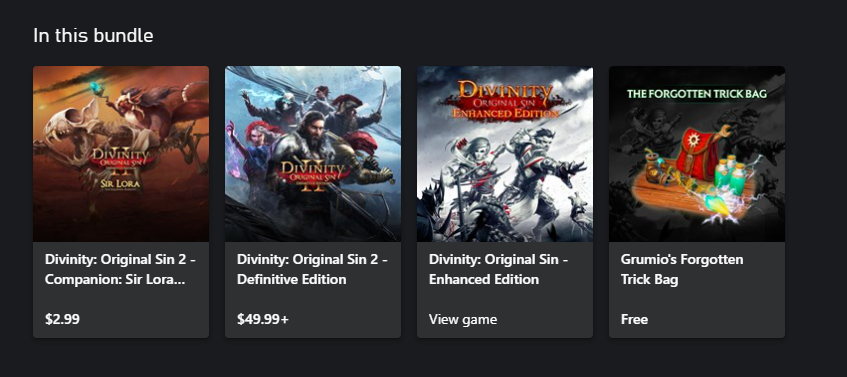Open Divinity Original Sin 2 Definitive Edition artwork
This screenshot has height=377, width=847.
(x=313, y=154)
